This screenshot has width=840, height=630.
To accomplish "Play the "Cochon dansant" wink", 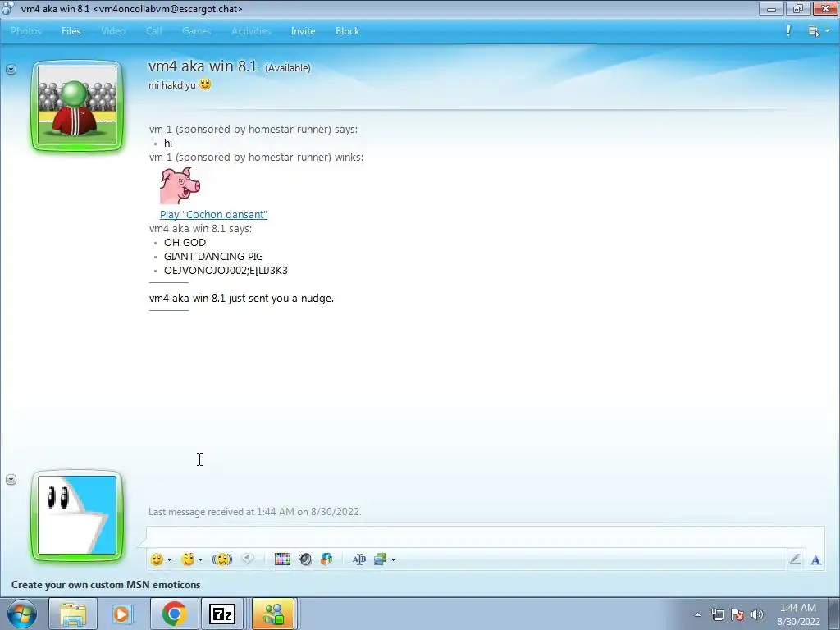I will 213,214.
